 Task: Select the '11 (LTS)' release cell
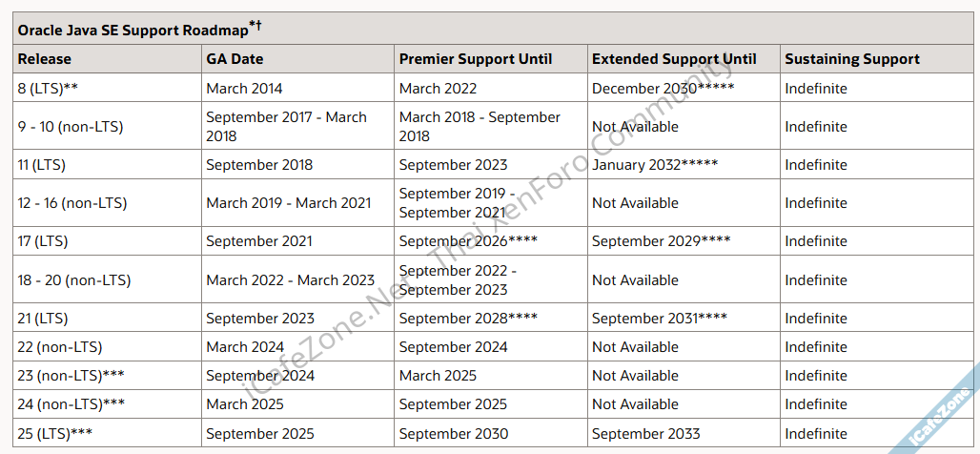[42, 165]
